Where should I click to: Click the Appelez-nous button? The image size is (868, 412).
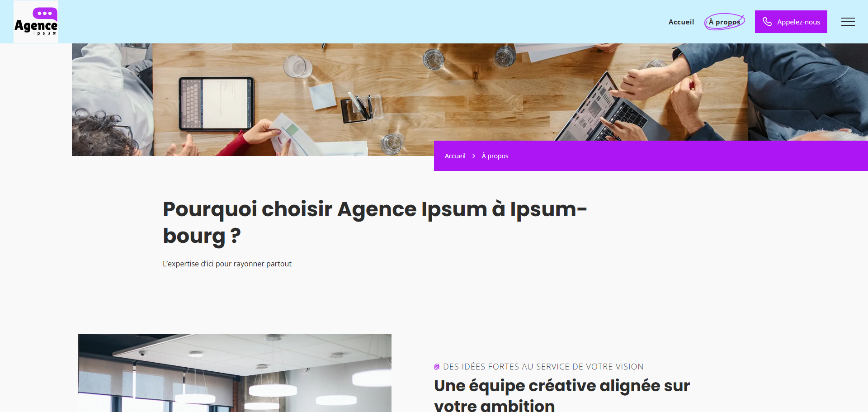[x=791, y=22]
